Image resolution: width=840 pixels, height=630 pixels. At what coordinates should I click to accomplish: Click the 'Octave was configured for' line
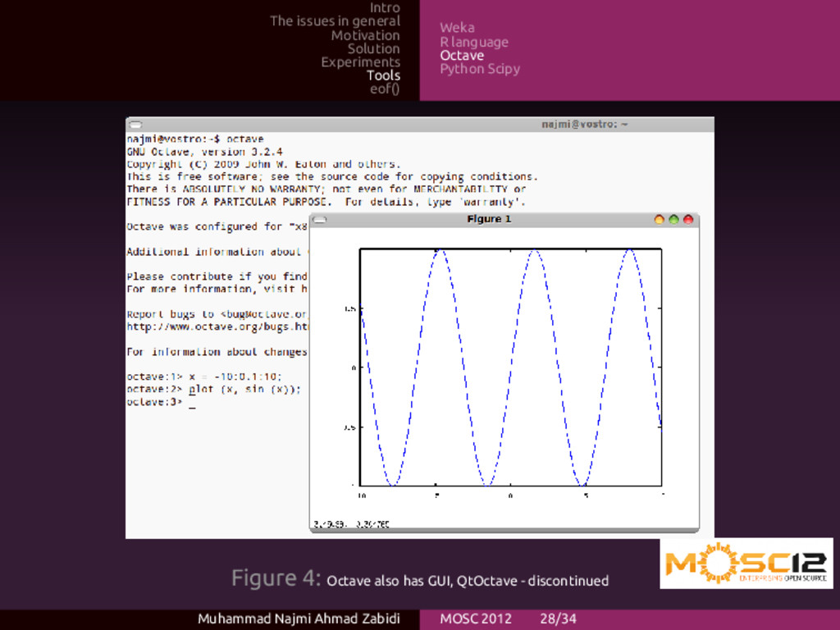[x=217, y=226]
